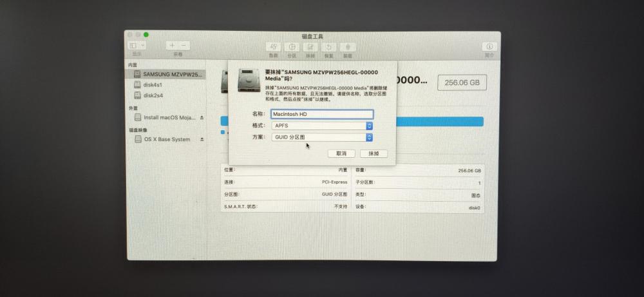Click the blue disk usage bar
Image resolution: width=644 pixels, height=297 pixels.
tap(440, 121)
